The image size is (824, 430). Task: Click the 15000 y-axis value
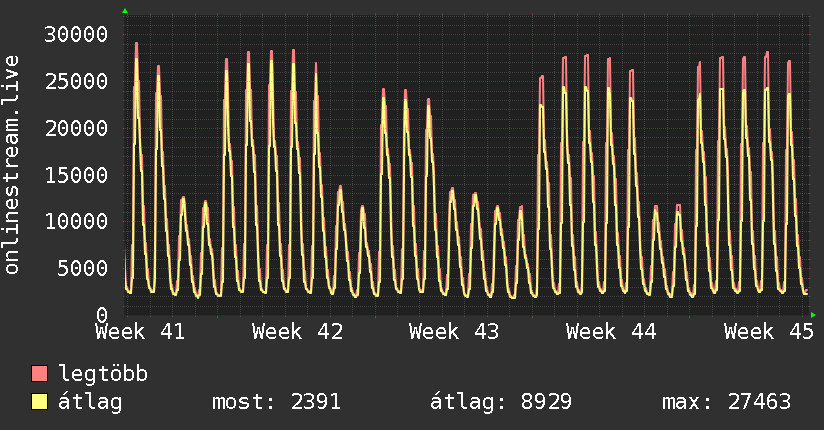coord(76,175)
